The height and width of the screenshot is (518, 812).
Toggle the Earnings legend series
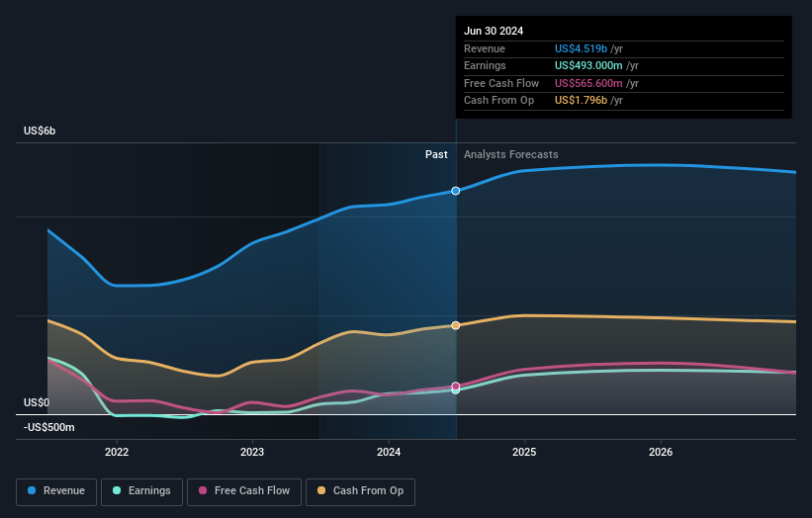[141, 491]
